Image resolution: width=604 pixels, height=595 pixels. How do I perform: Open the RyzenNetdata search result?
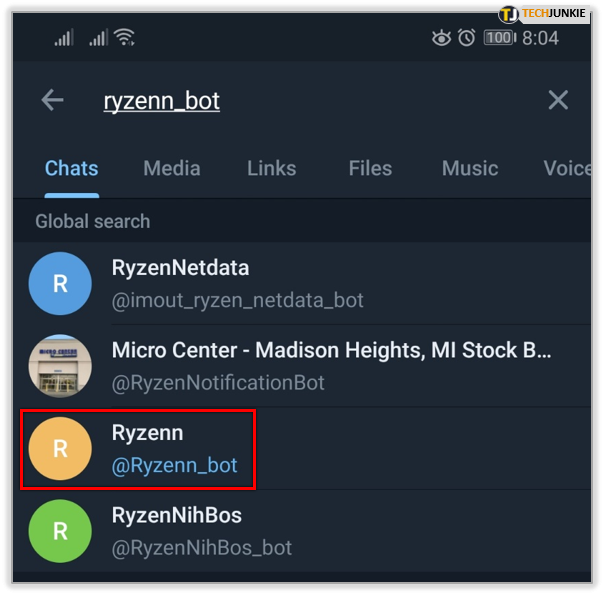point(330,284)
